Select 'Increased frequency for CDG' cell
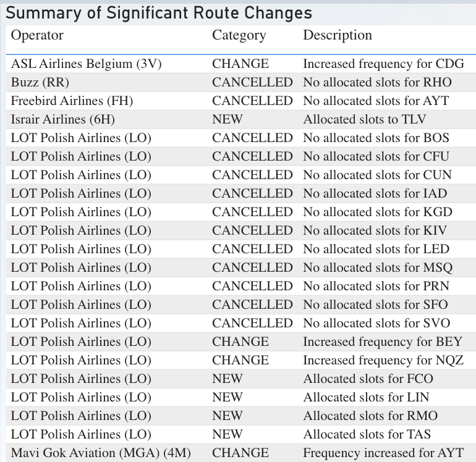The height and width of the screenshot is (462, 476). [x=384, y=64]
